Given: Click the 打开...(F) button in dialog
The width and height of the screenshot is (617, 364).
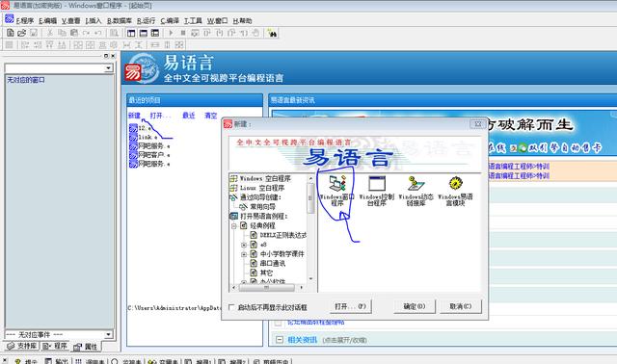Looking at the screenshot, I should [350, 306].
